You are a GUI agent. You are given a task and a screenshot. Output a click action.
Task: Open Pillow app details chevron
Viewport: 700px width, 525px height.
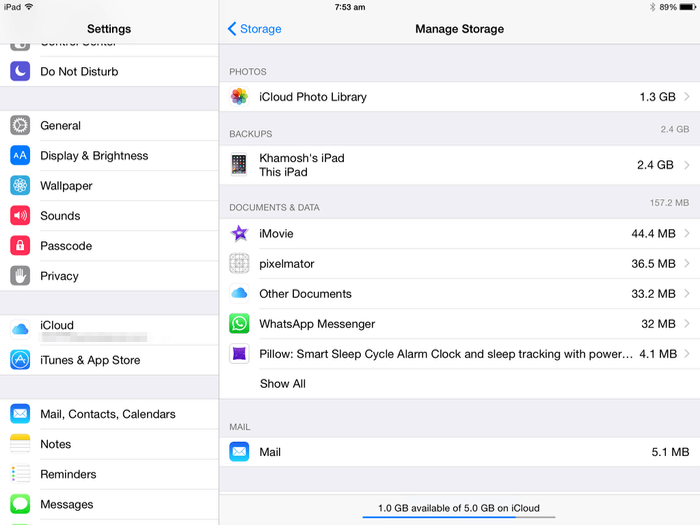tap(687, 354)
